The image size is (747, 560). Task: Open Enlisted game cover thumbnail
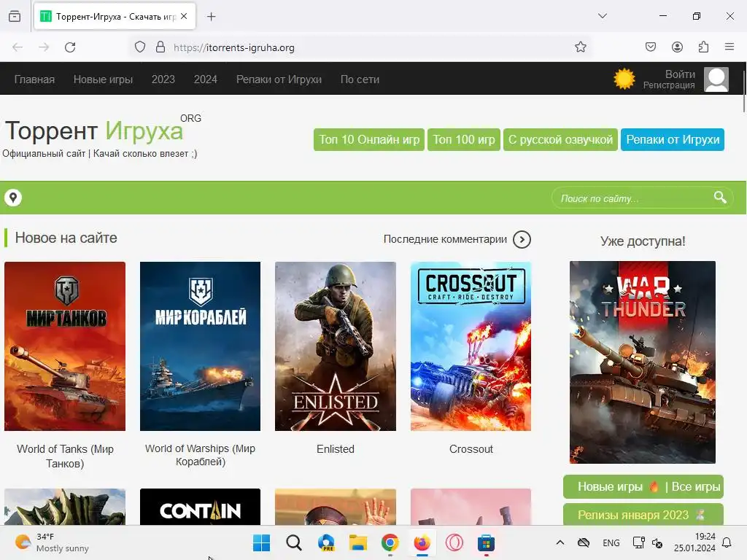click(336, 346)
